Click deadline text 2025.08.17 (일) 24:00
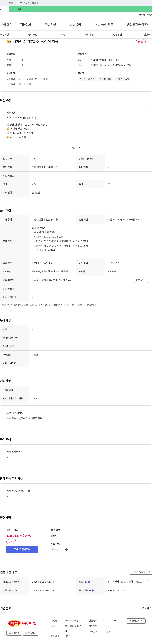Screen dimensions: 152x644 [x=19, y=536]
